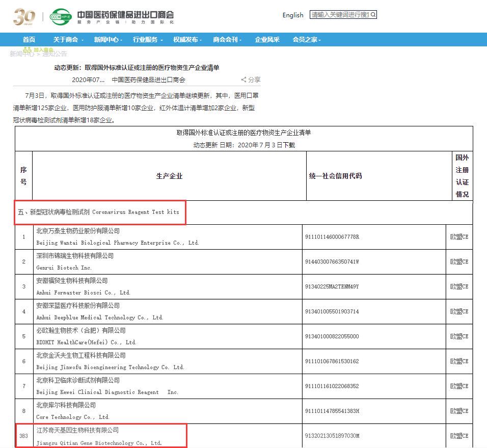This screenshot has height=448, width=487.
Task: Click the 30th anniversary logo
Action: click(x=24, y=16)
